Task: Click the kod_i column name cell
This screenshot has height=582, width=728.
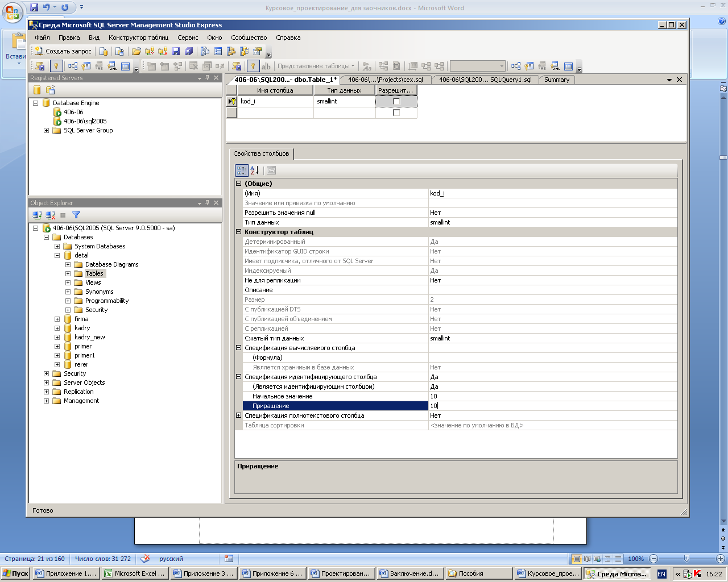Action: click(275, 101)
